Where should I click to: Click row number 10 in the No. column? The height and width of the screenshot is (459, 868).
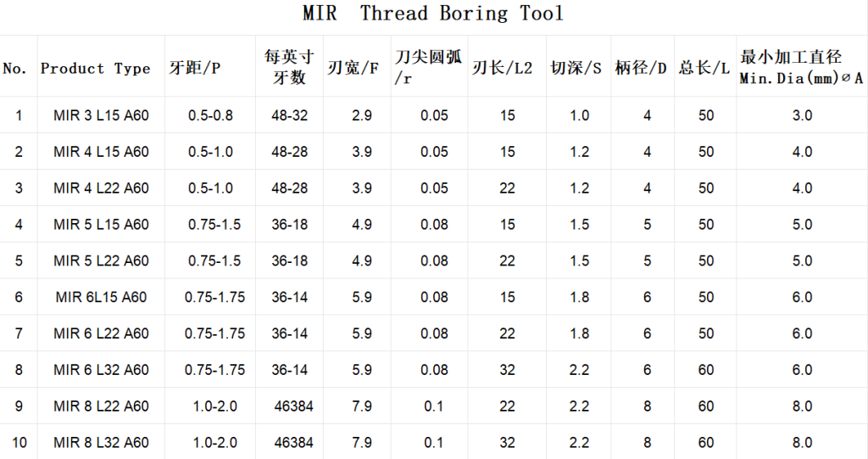pyautogui.click(x=19, y=442)
